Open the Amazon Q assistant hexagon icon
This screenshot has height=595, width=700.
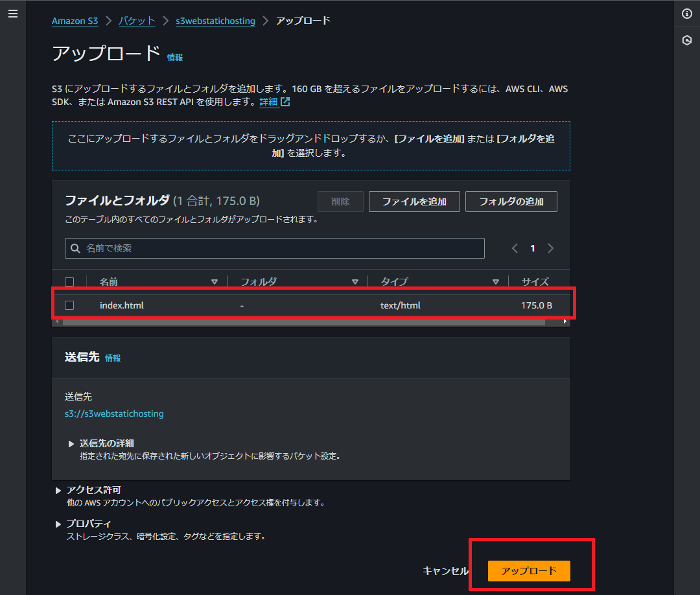688,40
